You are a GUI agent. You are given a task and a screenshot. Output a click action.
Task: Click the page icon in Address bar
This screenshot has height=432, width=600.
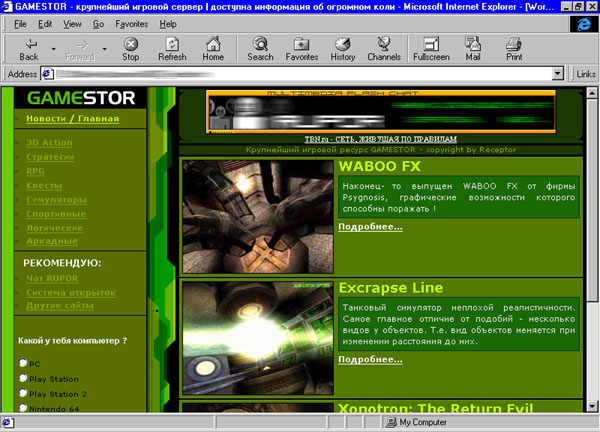click(x=47, y=74)
